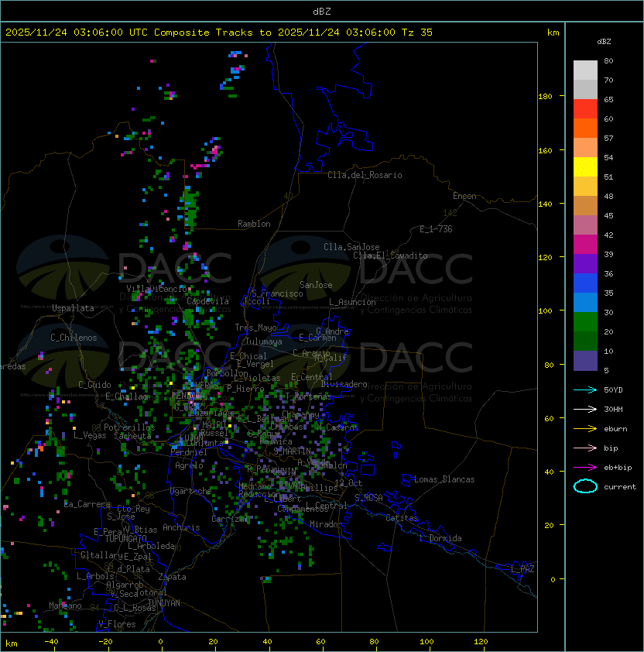Click the 'Anchoris' map label
The height and width of the screenshot is (652, 644).
pyautogui.click(x=181, y=527)
